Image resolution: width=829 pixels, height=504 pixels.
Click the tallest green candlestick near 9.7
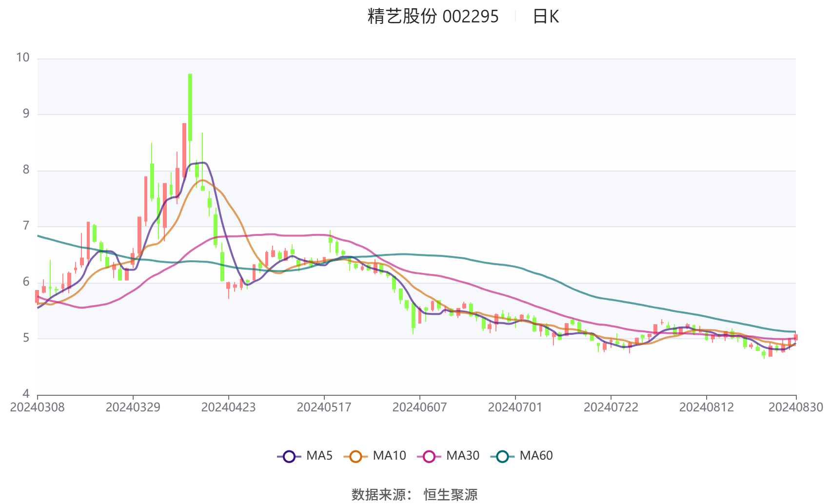coord(190,107)
